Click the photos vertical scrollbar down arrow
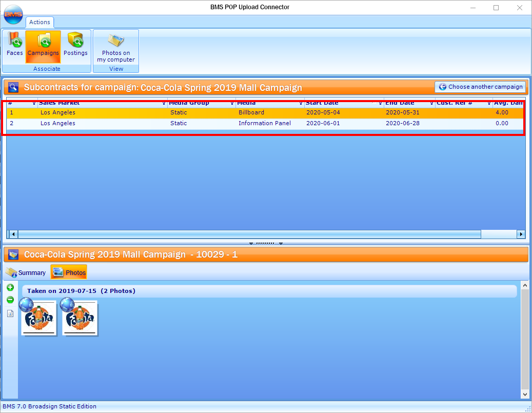The image size is (532, 413). 525,395
